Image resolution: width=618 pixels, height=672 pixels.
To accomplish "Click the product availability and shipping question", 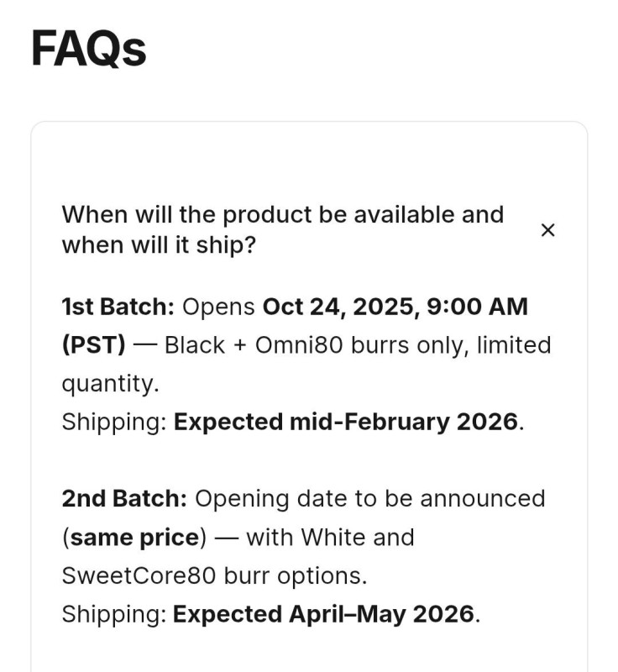I will tap(282, 230).
